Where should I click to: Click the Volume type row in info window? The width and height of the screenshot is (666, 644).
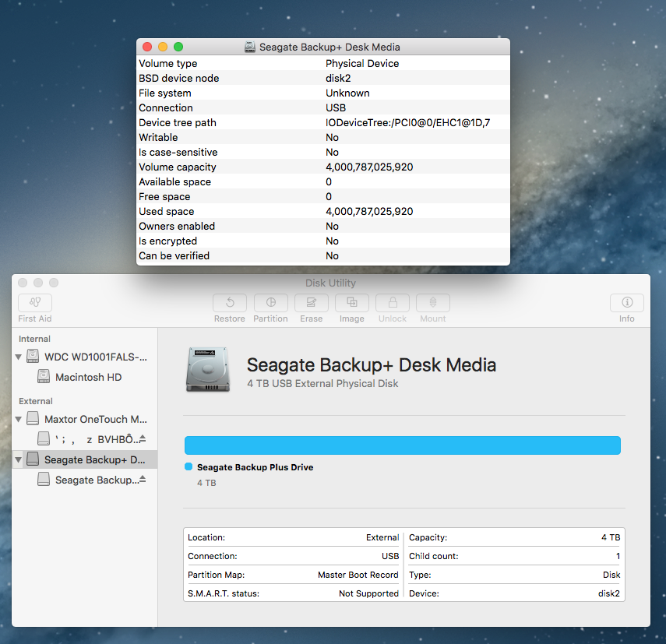click(323, 63)
